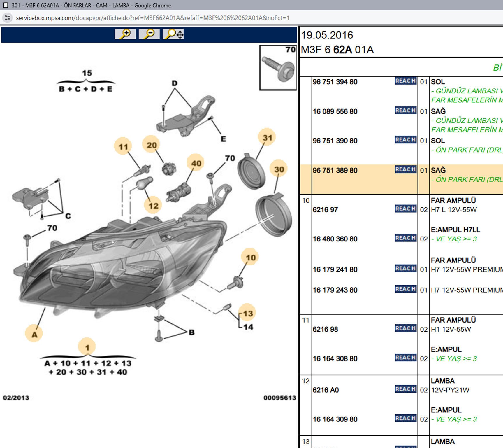The image size is (503, 448).
Task: Click the zoom in magnifier icon
Action: pos(125,34)
